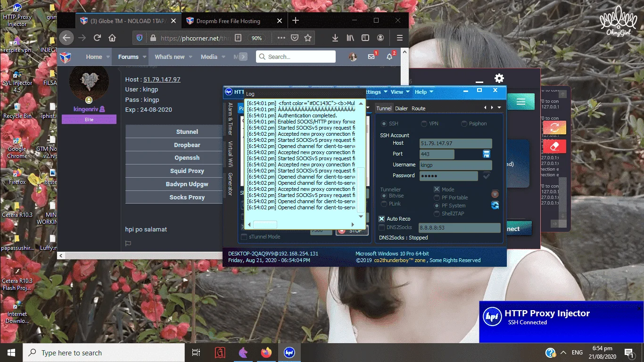Enable the DNS2Socks checkbox
Image resolution: width=644 pixels, height=362 pixels.
coord(382,227)
